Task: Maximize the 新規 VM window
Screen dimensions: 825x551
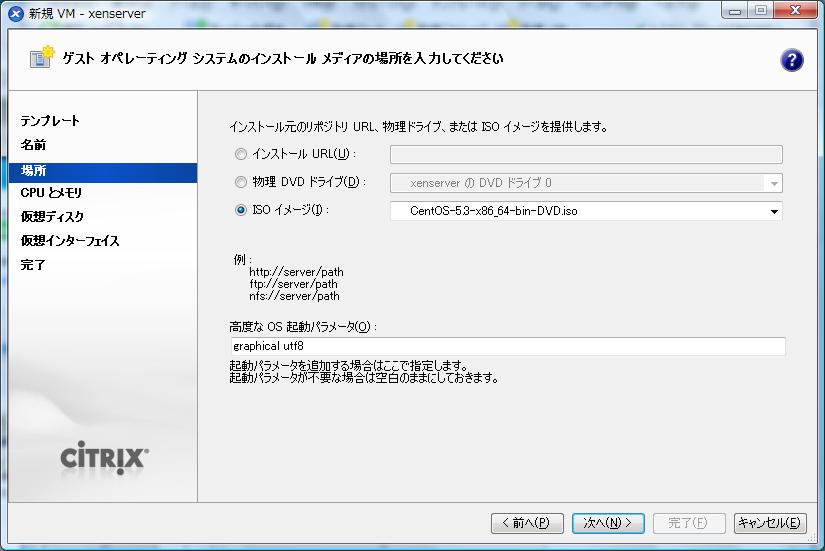Action: 760,11
